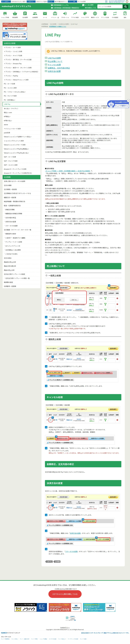Click GMO INTERNET GROUP footer logo
This screenshot has height=644, width=130.
coord(10,633)
